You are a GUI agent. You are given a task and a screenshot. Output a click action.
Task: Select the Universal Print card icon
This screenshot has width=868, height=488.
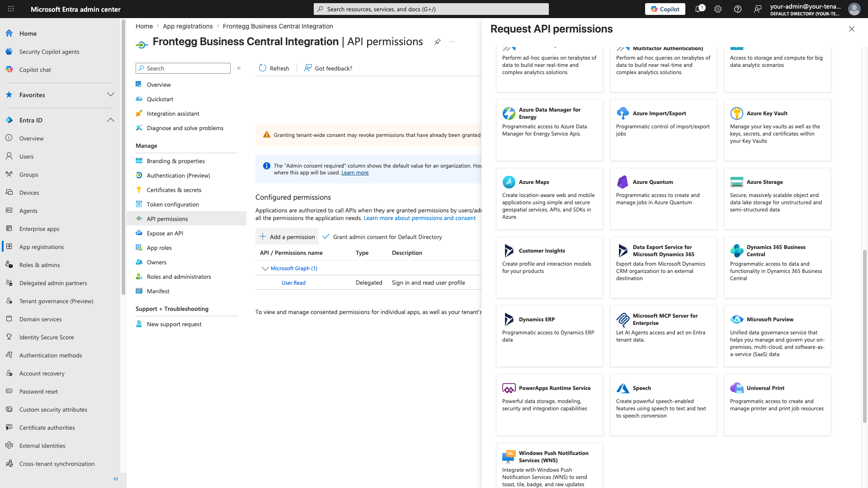736,388
